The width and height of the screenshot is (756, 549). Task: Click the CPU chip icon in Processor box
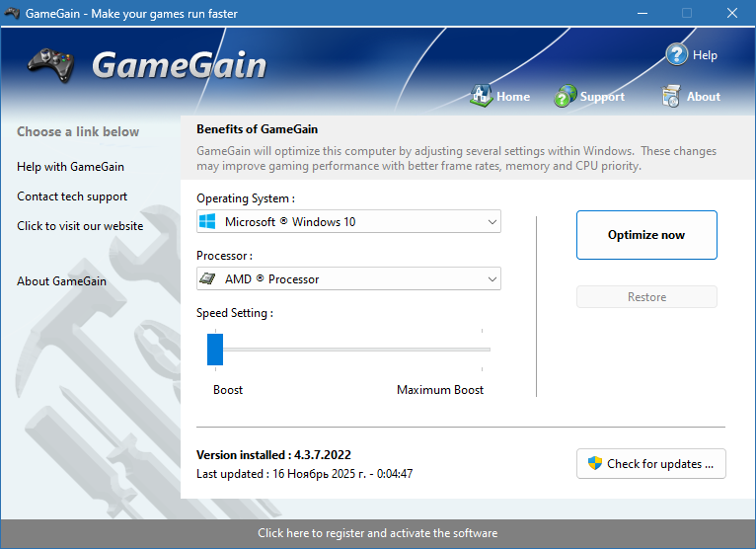207,278
